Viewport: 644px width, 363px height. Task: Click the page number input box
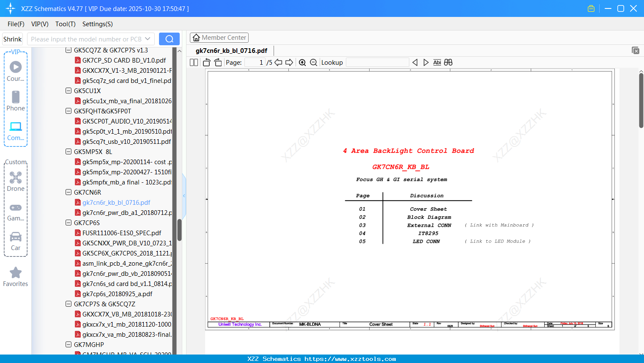(255, 62)
